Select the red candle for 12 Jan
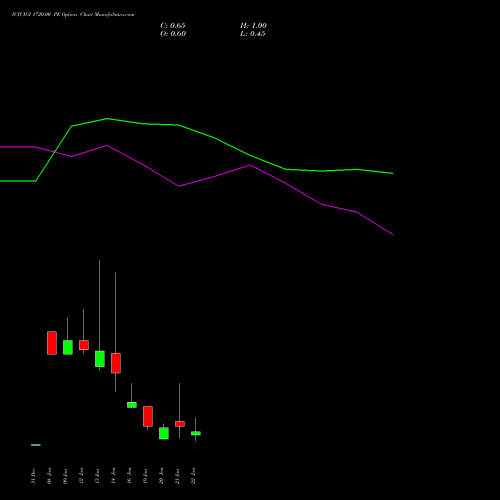Image resolution: width=500 pixels, height=500 pixels. [84, 345]
